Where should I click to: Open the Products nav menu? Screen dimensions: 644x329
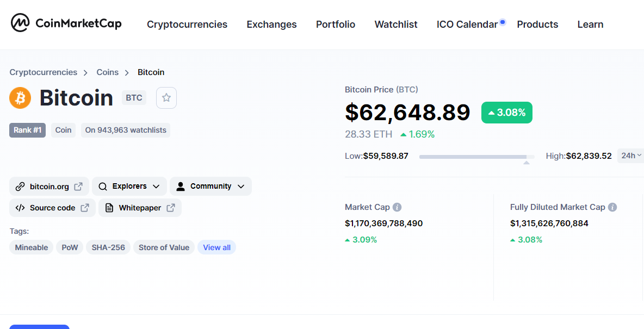(x=537, y=24)
